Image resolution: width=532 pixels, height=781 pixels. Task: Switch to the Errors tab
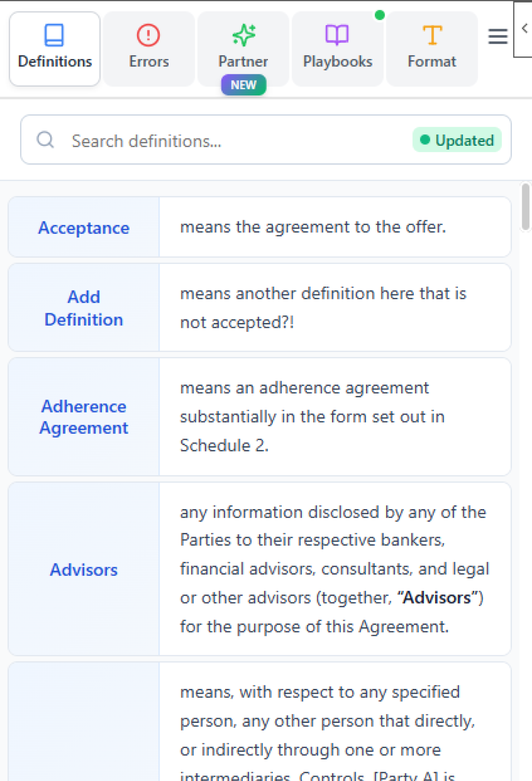pyautogui.click(x=149, y=48)
